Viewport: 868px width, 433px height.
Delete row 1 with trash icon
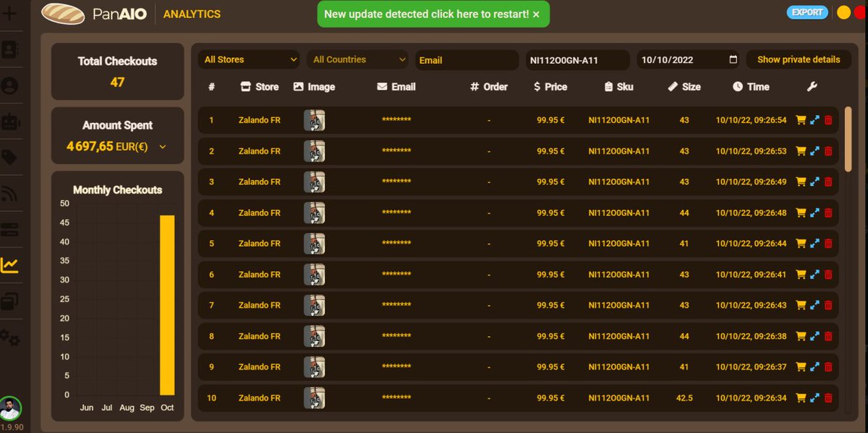(x=828, y=120)
